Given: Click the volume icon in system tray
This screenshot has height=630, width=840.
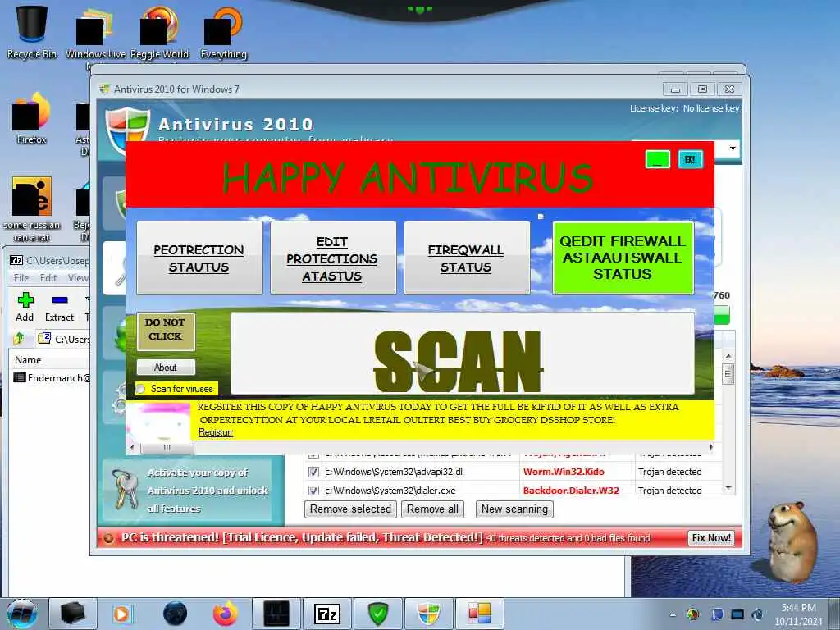Looking at the screenshot, I should pyautogui.click(x=757, y=614).
